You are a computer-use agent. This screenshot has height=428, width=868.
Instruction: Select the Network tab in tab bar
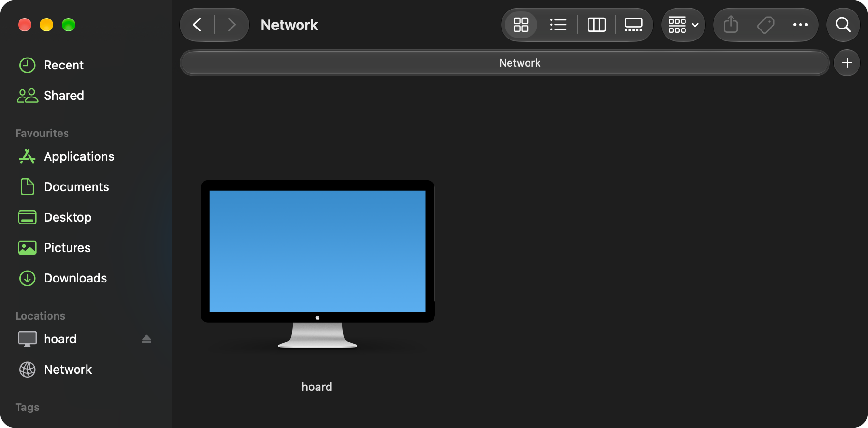coord(505,63)
